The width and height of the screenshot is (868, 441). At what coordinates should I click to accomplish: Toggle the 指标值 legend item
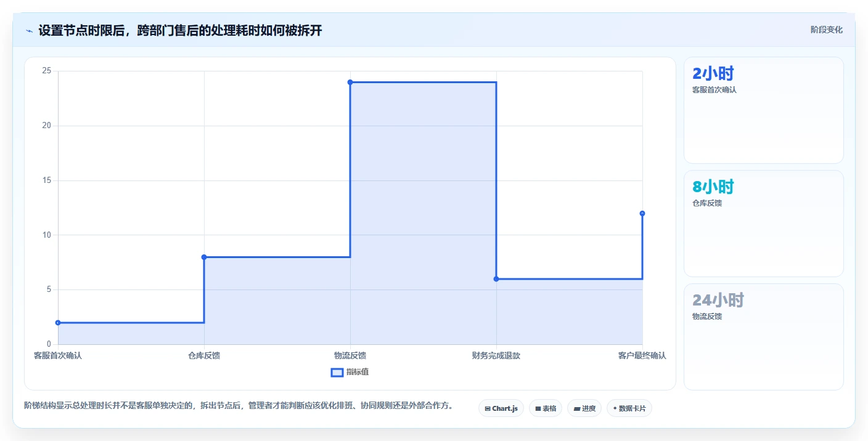coord(350,372)
